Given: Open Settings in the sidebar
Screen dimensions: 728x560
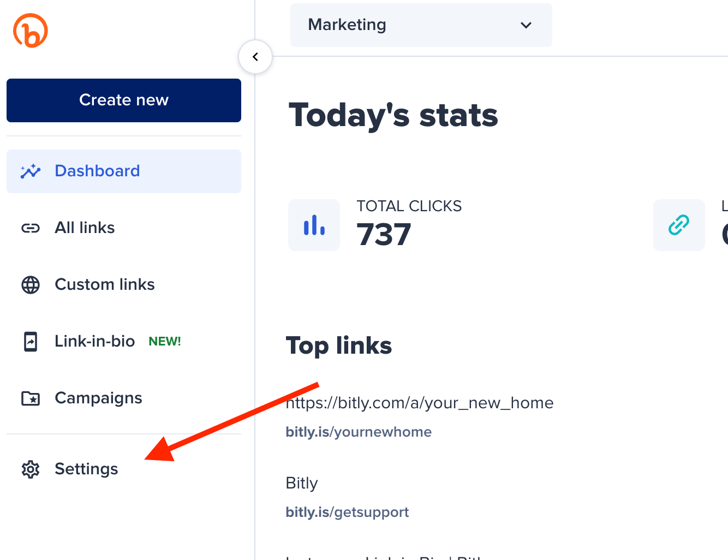Looking at the screenshot, I should point(124,469).
